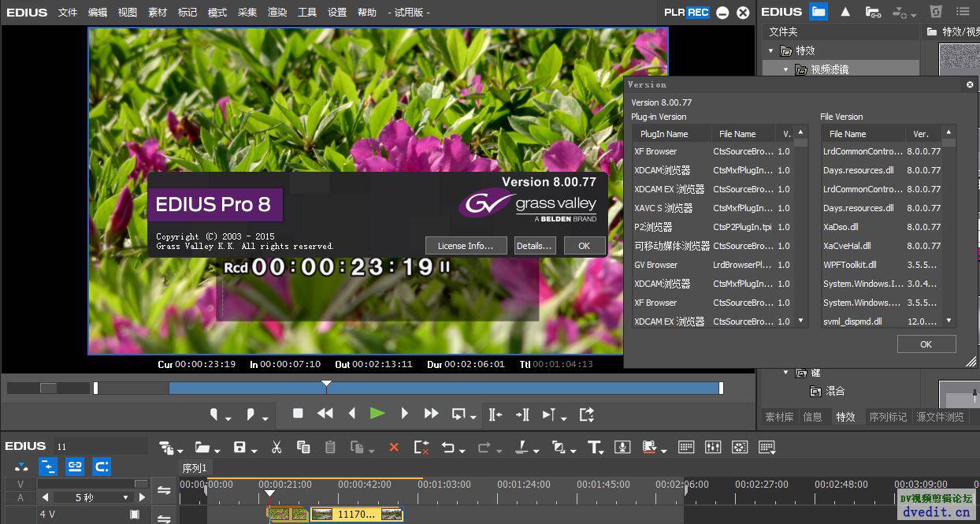Switch to the 源文件浏览 tab
Image resolution: width=980 pixels, height=524 pixels.
941,417
